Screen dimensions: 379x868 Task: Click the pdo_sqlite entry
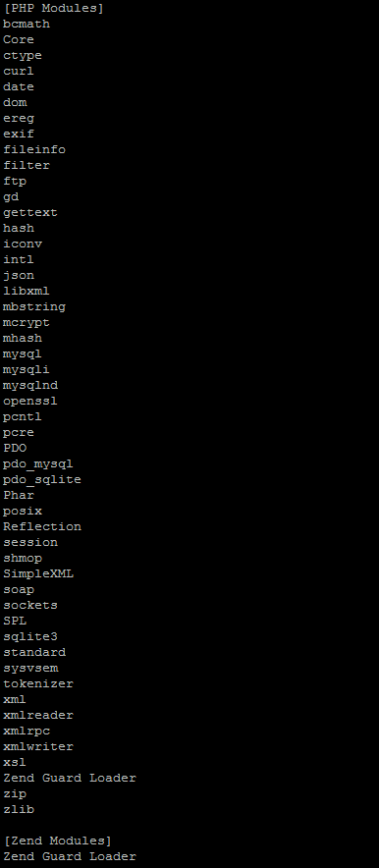click(x=41, y=479)
